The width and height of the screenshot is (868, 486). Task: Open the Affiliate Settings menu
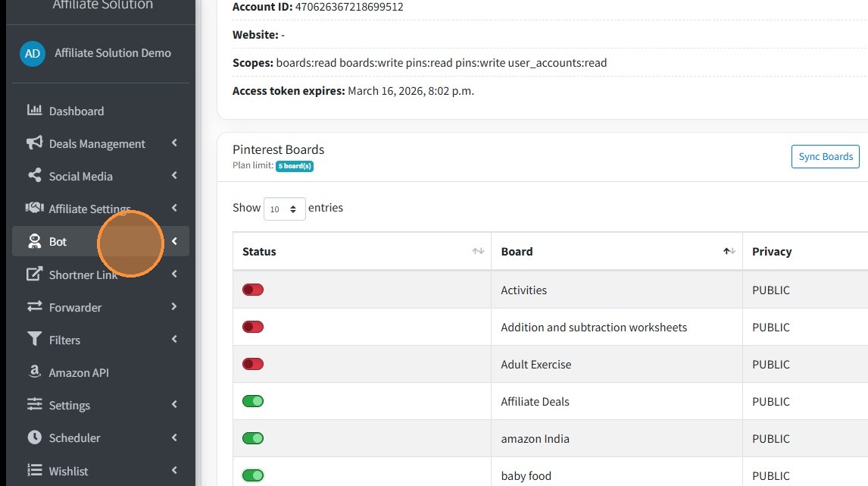coord(89,209)
